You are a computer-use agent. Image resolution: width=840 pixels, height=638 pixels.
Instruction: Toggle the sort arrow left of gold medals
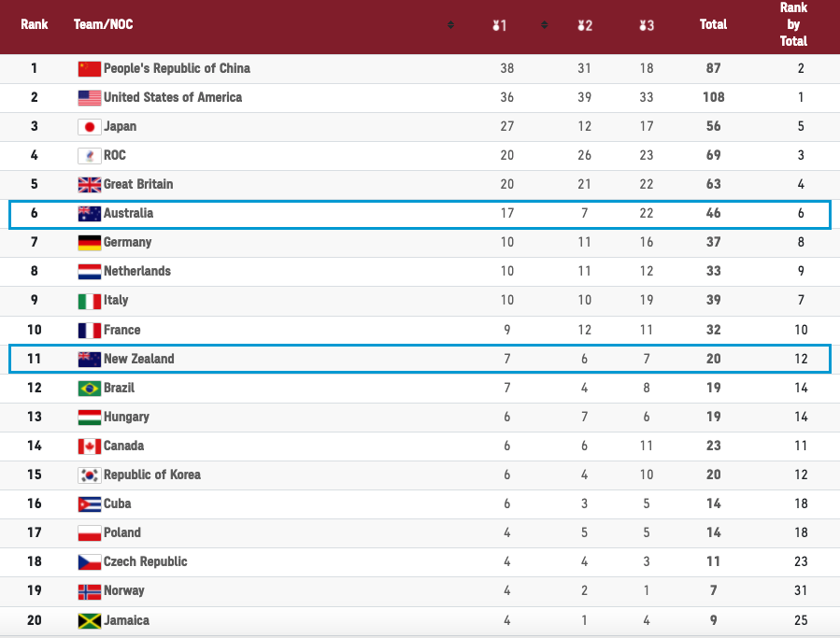(x=451, y=25)
